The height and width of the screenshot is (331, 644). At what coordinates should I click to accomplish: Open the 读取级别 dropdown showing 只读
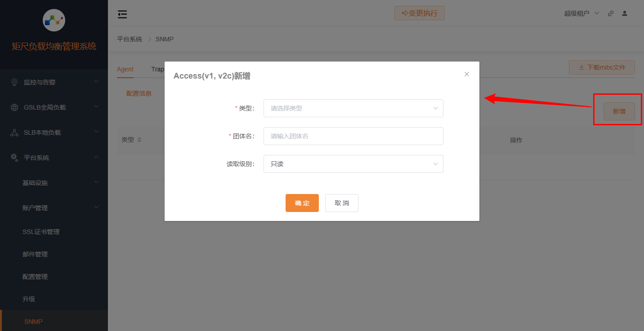[x=353, y=164]
